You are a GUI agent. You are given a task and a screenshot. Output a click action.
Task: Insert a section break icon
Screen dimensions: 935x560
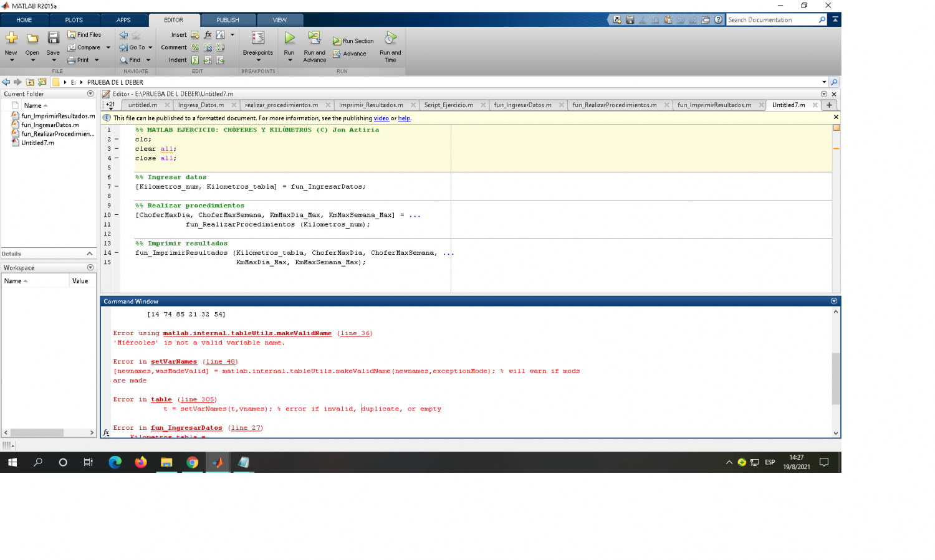(195, 35)
